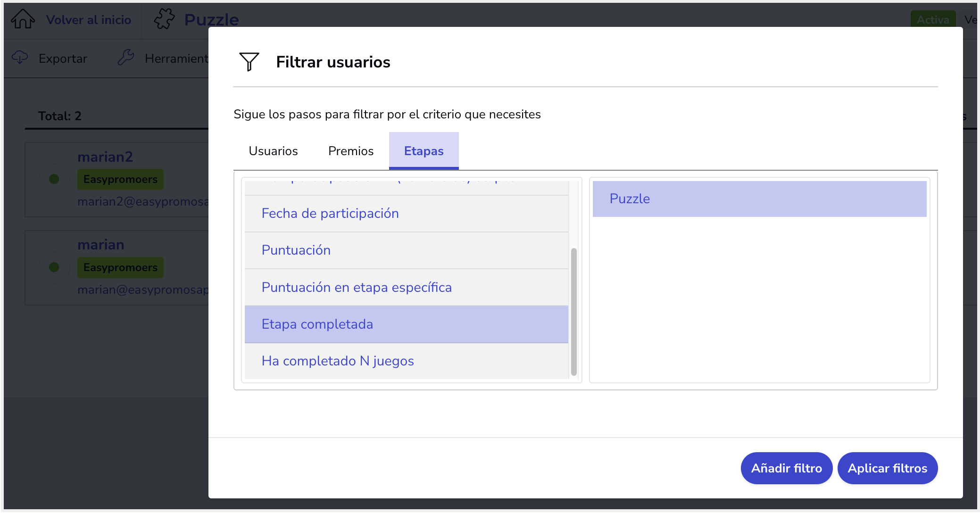Click the puzzle piece icon in the header

[x=164, y=19]
